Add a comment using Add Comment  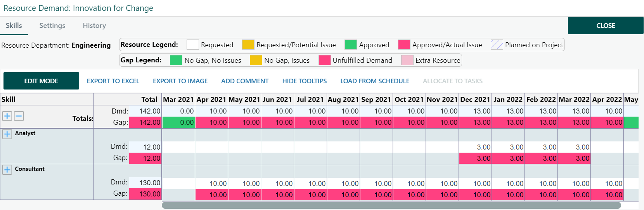point(245,81)
